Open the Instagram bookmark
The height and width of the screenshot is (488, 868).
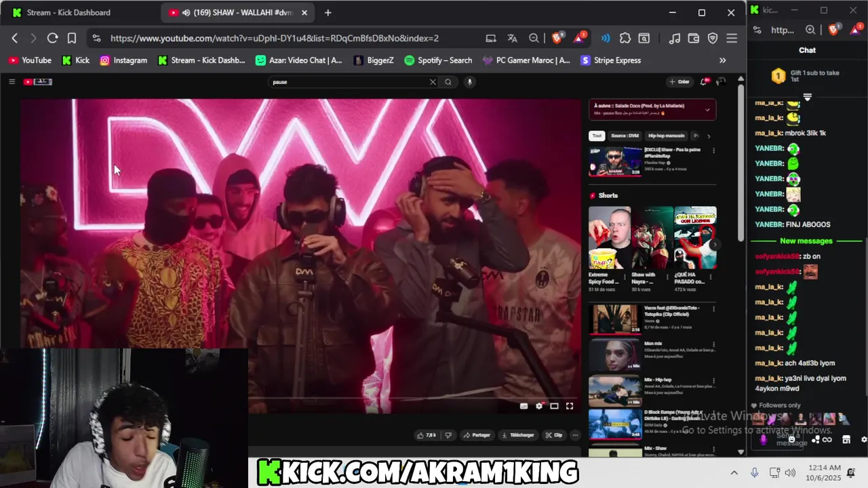pyautogui.click(x=123, y=60)
